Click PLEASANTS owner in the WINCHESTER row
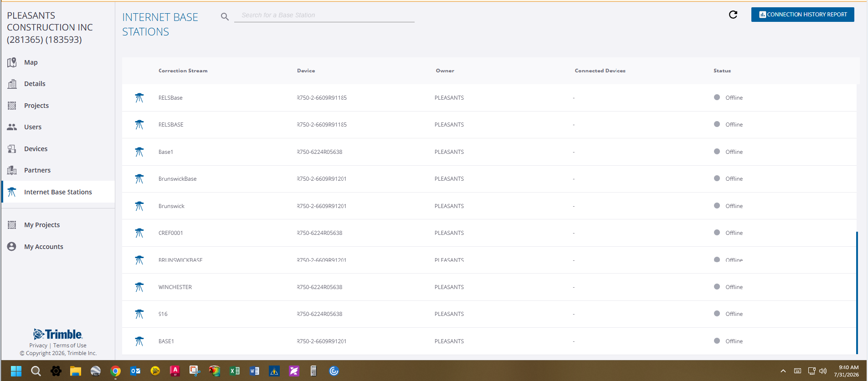The image size is (868, 381). (x=449, y=287)
